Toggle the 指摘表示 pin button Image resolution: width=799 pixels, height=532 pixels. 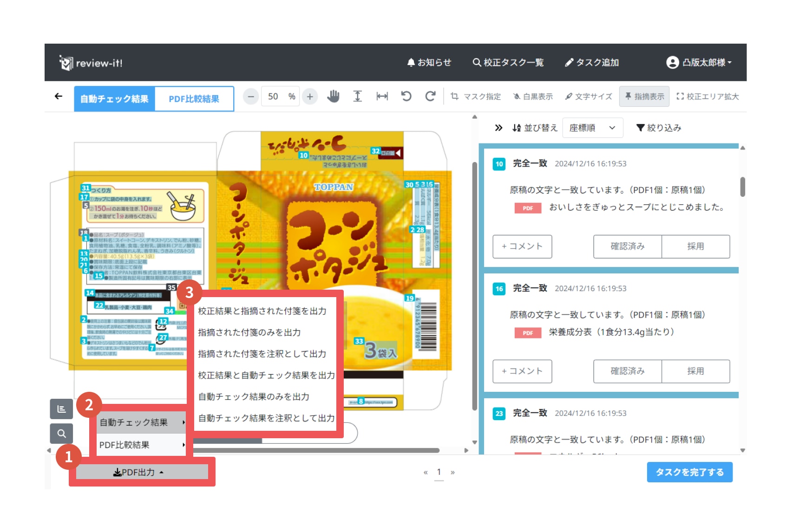(644, 97)
